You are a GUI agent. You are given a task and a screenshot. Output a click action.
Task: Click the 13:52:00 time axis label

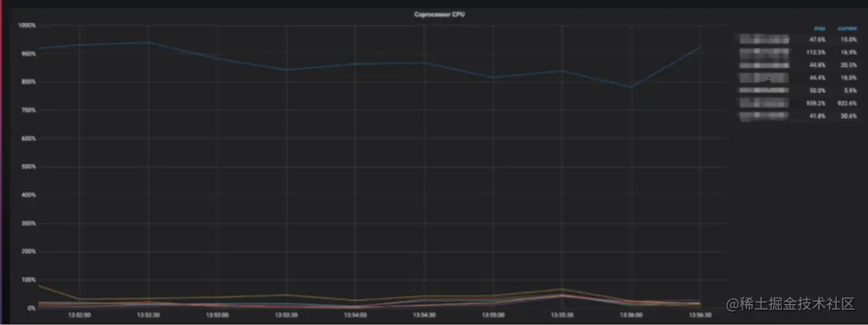point(79,316)
